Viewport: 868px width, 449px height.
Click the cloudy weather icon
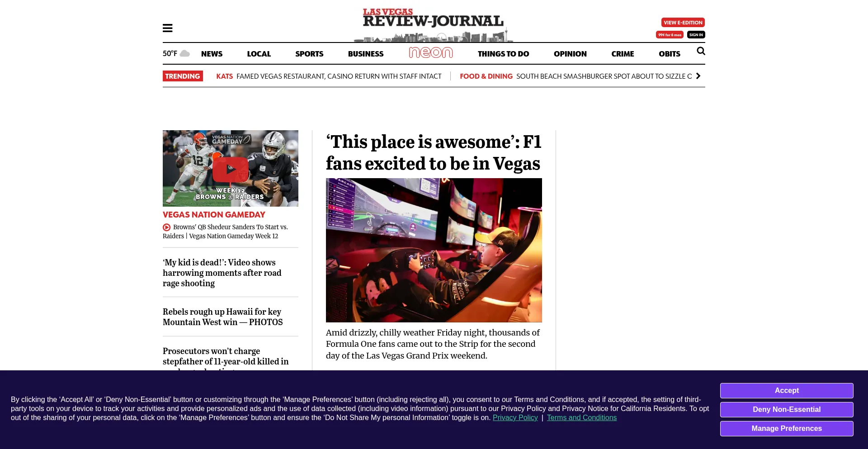(x=185, y=53)
